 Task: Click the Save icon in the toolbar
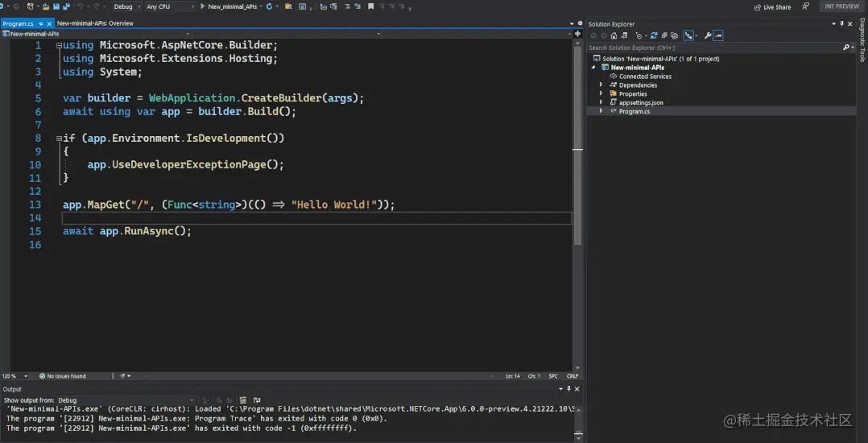[x=56, y=6]
